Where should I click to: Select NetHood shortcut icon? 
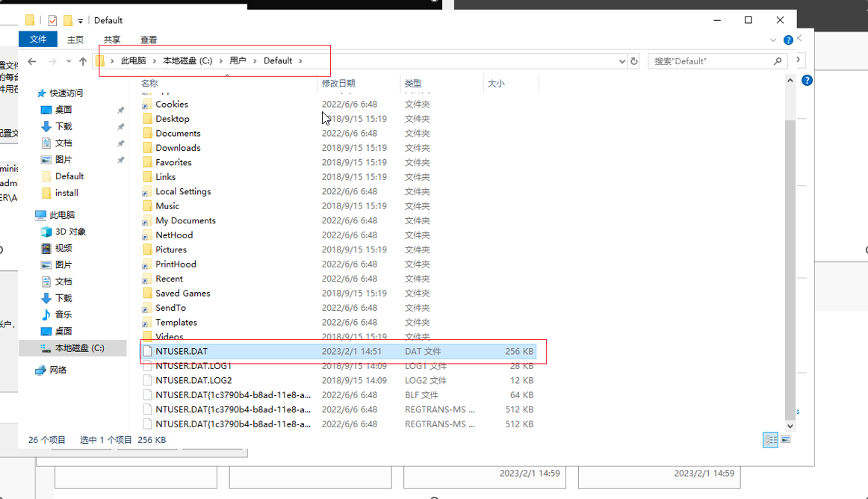(x=146, y=235)
